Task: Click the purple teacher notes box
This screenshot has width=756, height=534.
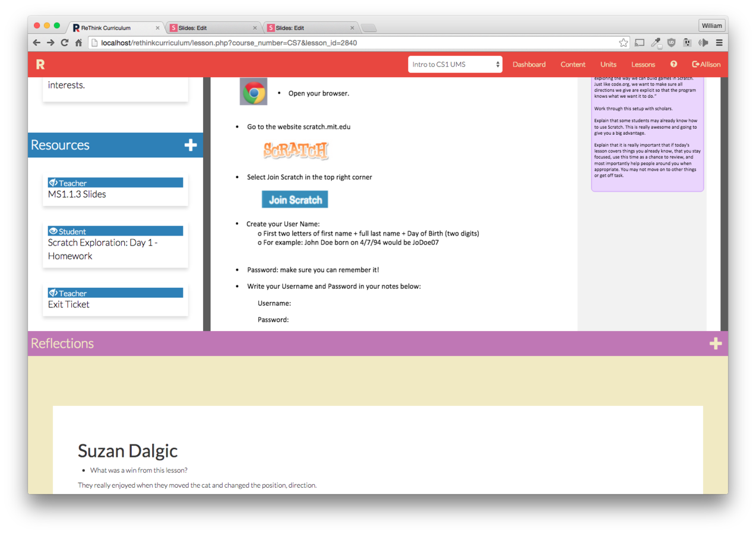Action: [647, 133]
